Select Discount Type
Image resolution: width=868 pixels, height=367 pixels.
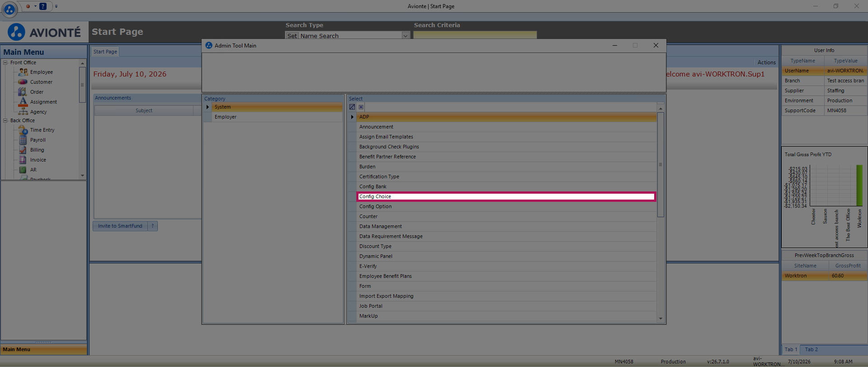click(x=506, y=247)
